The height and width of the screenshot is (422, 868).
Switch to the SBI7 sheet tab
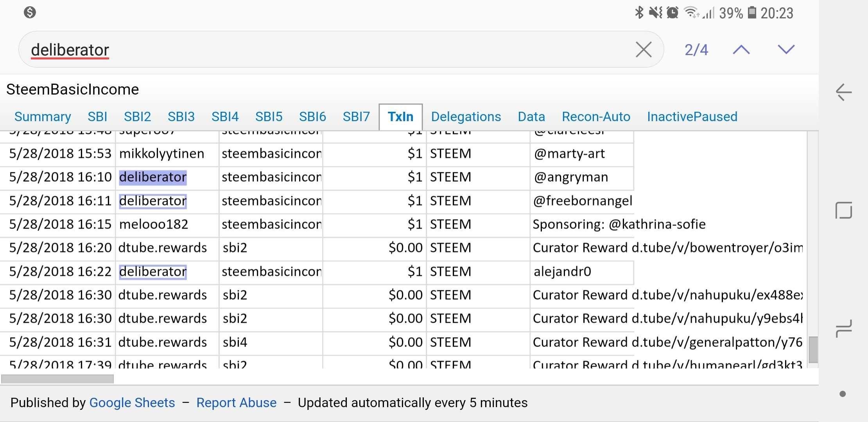tap(356, 116)
